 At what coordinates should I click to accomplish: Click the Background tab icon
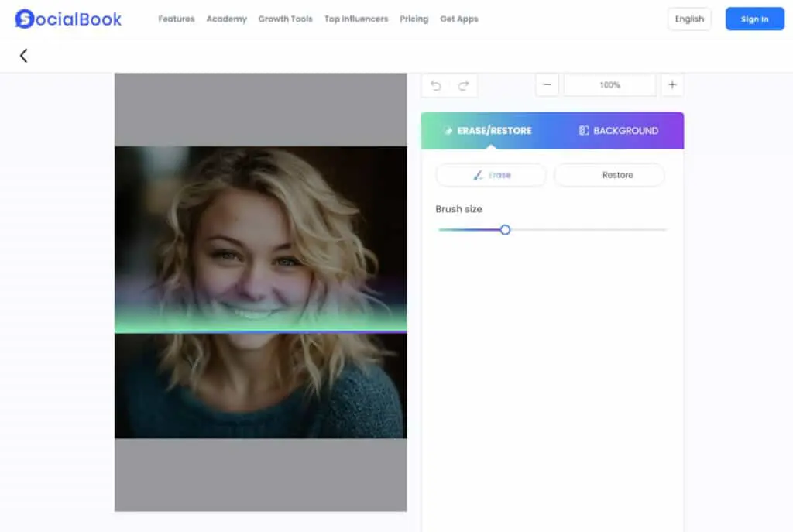[584, 130]
